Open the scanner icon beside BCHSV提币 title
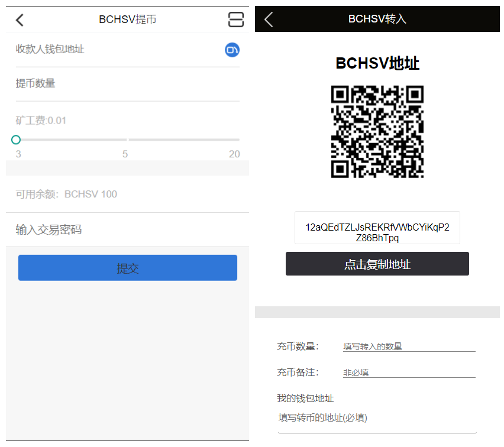 coord(235,20)
